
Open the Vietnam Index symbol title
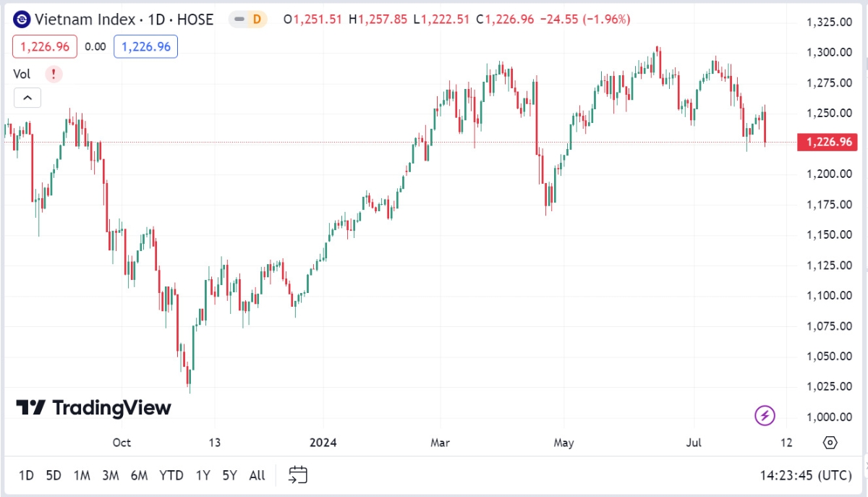(x=124, y=20)
